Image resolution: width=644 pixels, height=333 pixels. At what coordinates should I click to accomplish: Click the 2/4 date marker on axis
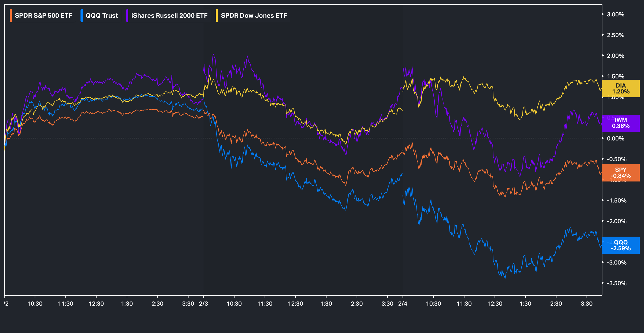[x=402, y=303]
